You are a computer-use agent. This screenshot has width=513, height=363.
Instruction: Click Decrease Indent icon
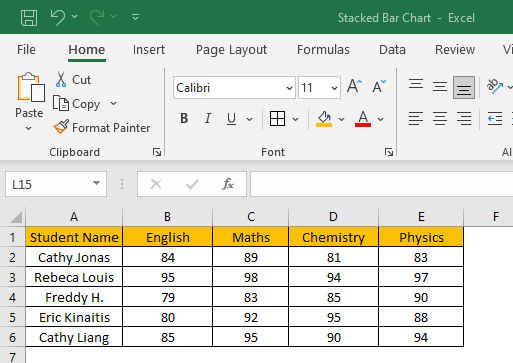(495, 118)
